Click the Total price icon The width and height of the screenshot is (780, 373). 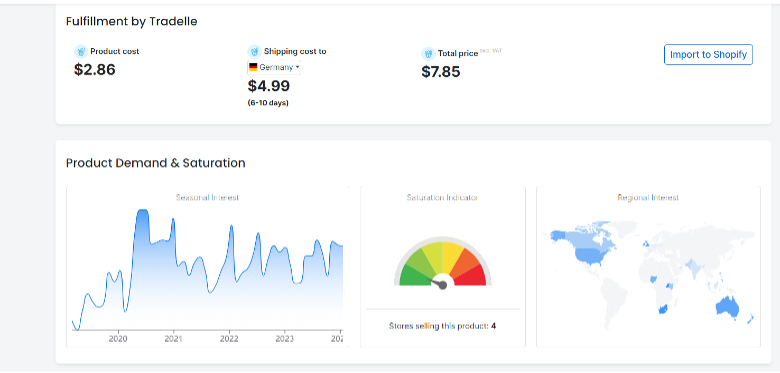click(x=428, y=54)
